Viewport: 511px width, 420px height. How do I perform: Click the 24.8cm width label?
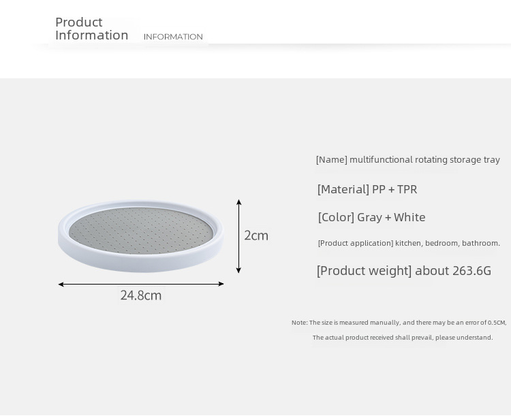141,295
